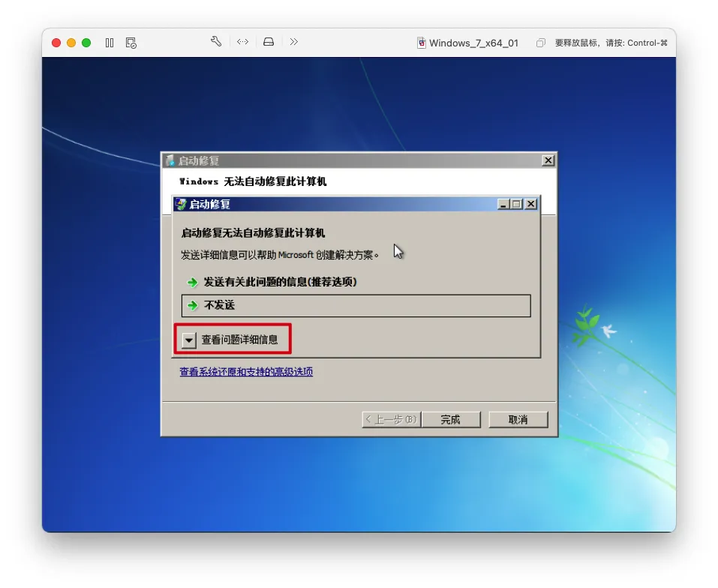Click green arrow beside 不发送

[193, 305]
